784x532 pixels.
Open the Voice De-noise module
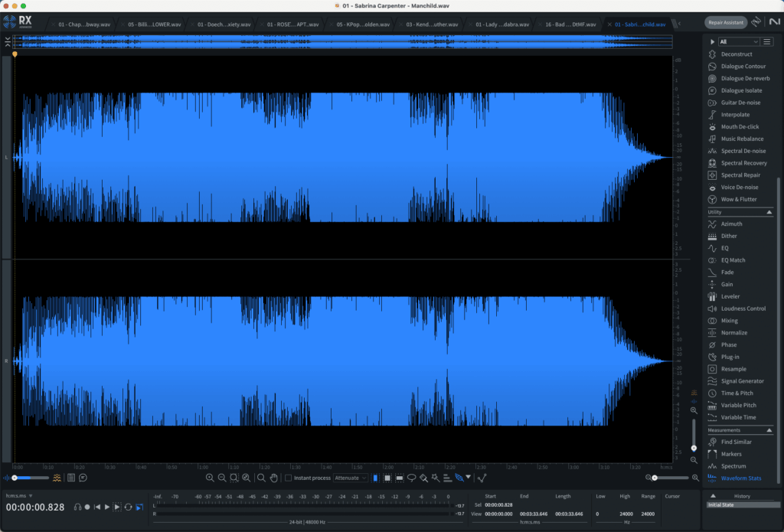point(739,187)
